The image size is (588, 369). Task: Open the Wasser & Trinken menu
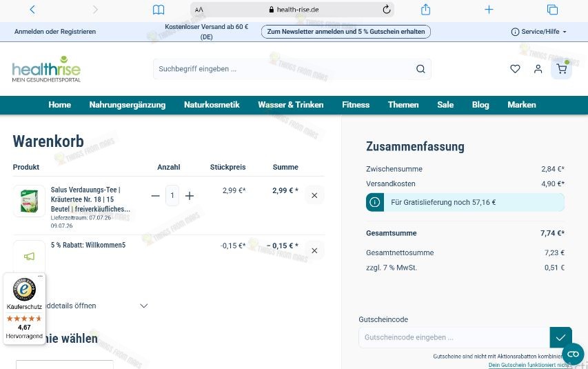(x=291, y=105)
